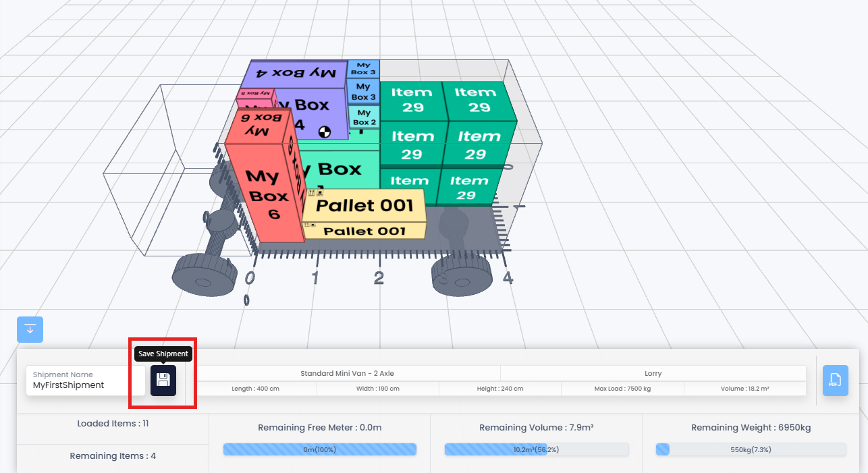Click the Loaded Items : 11 label
The image size is (868, 473).
click(x=113, y=424)
